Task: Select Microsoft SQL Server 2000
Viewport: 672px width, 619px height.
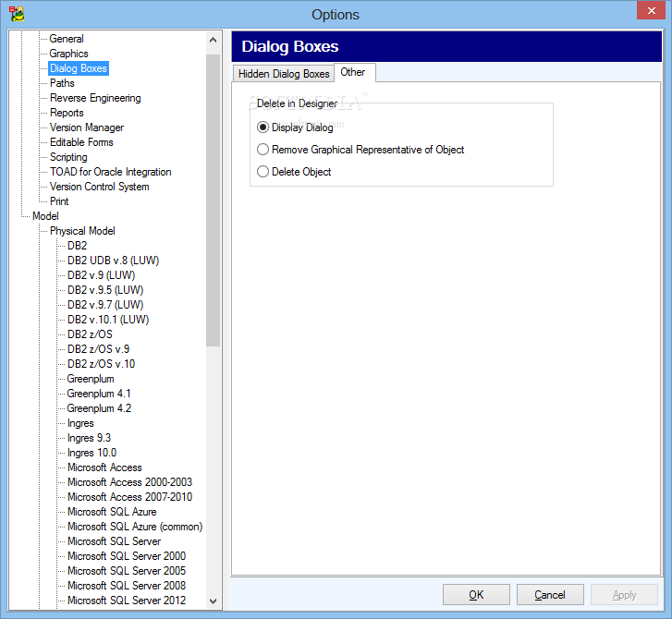Action: [x=127, y=556]
